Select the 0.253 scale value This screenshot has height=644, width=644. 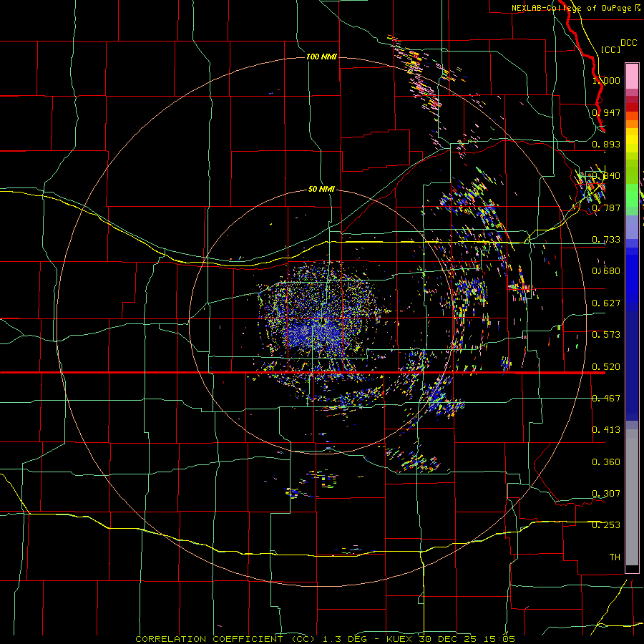click(606, 525)
